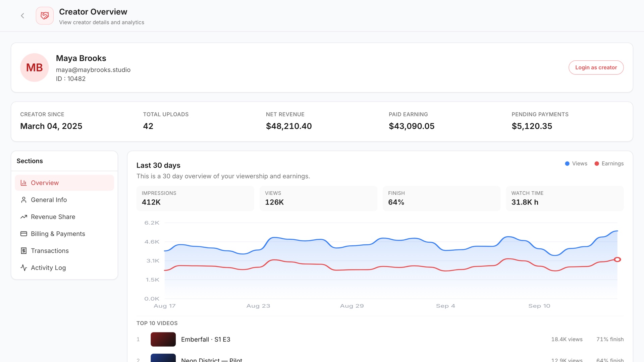Click the Revenue Share trend icon
644x362 pixels.
click(23, 217)
